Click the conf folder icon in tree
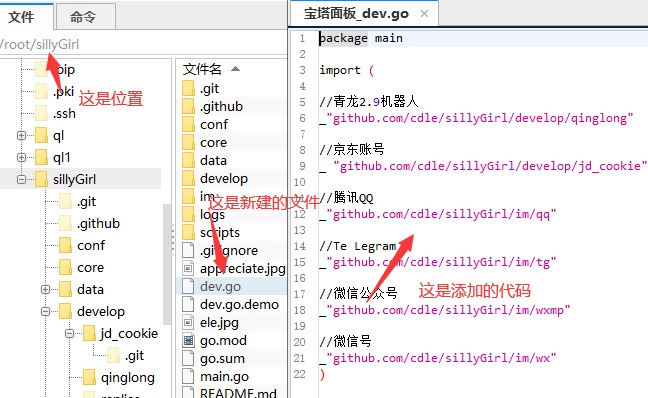Screen dimensions: 648x398 click(65, 245)
